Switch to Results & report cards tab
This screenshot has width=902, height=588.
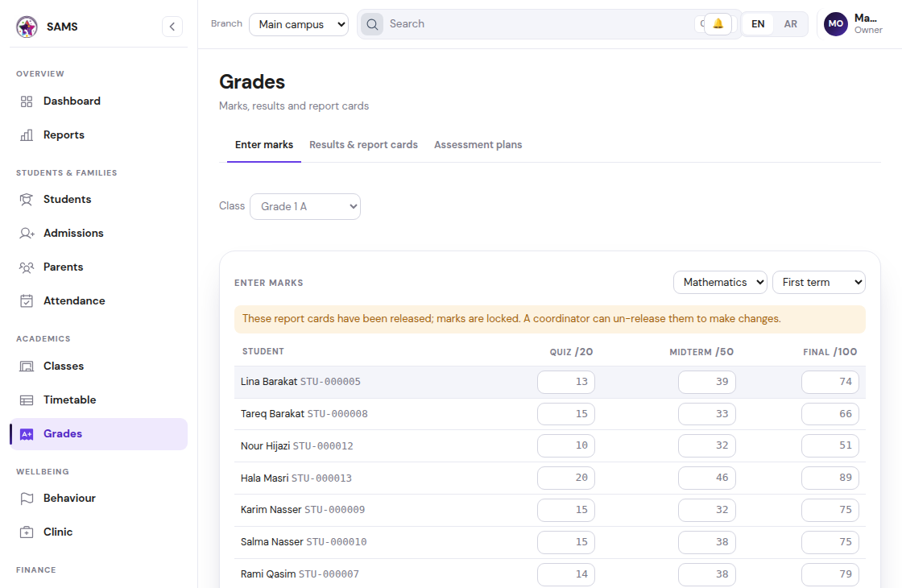363,145
